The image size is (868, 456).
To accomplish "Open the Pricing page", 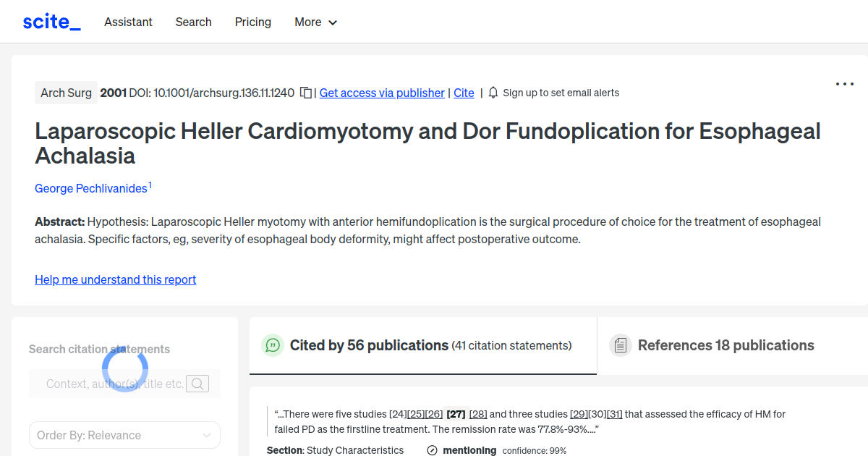I will [x=252, y=22].
